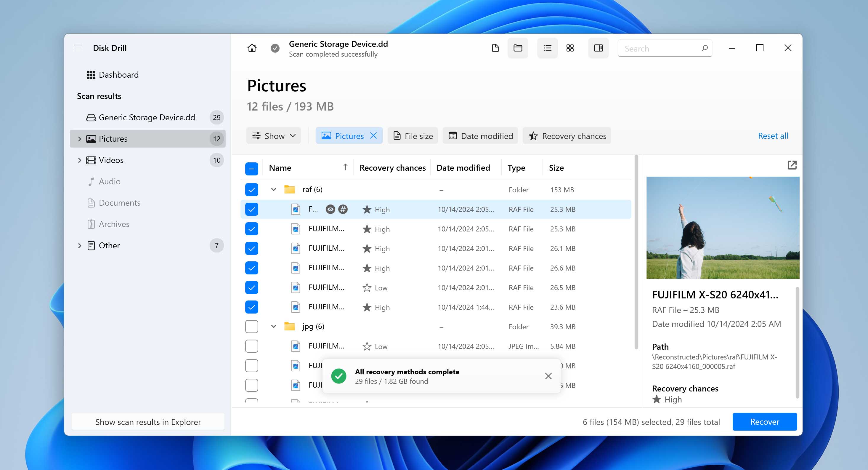Screen dimensions: 868x470
Task: Toggle the preview pane icon
Action: [x=598, y=48]
